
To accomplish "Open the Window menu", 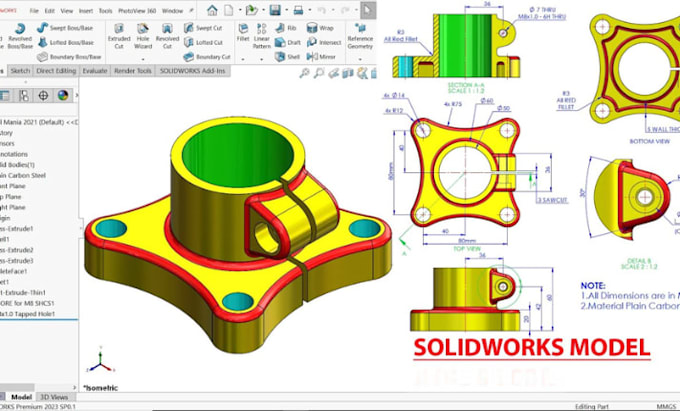I will pos(172,11).
